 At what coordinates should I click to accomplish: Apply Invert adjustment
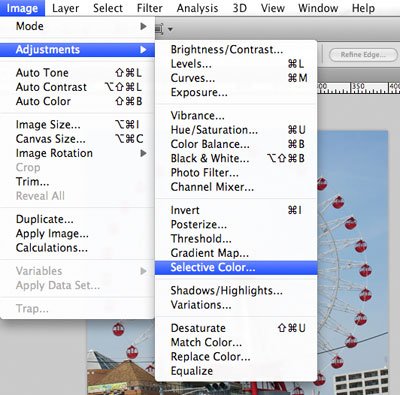click(236, 210)
